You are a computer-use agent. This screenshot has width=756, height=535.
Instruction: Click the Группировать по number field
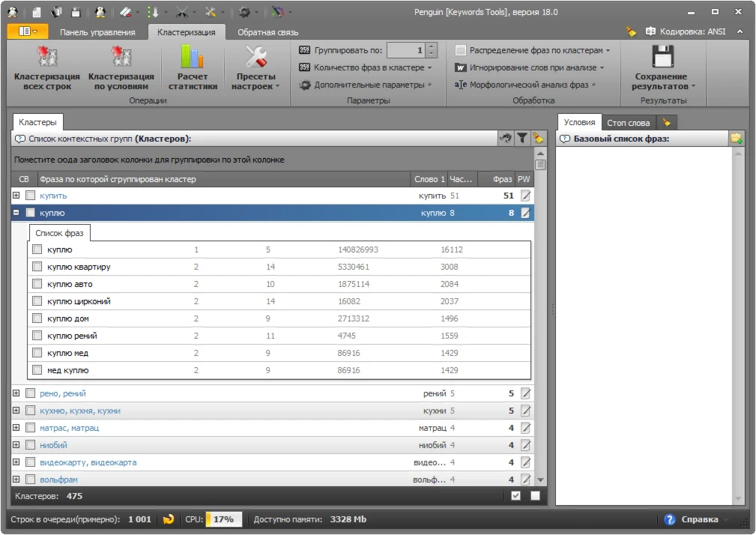point(408,50)
